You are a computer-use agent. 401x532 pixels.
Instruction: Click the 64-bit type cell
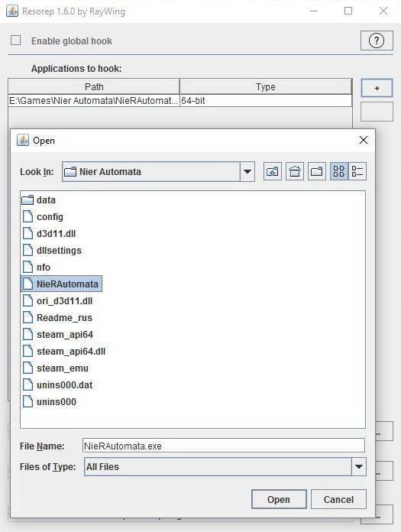(x=265, y=100)
